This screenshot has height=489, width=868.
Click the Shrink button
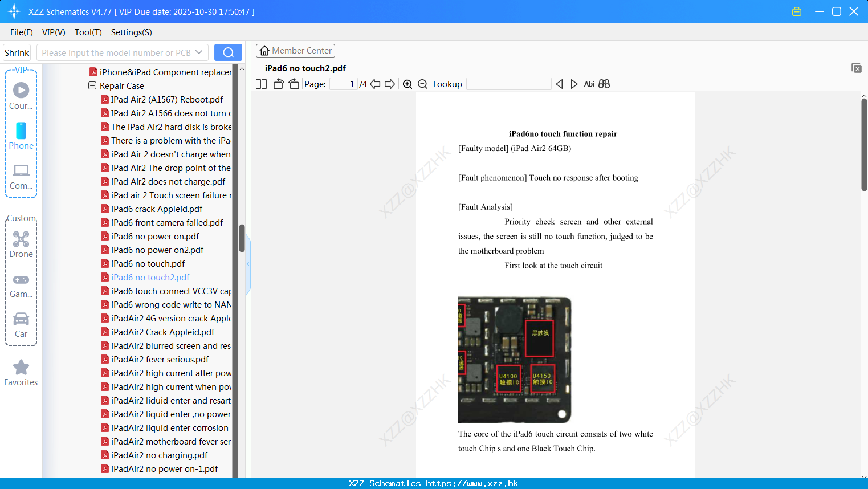pyautogui.click(x=17, y=52)
